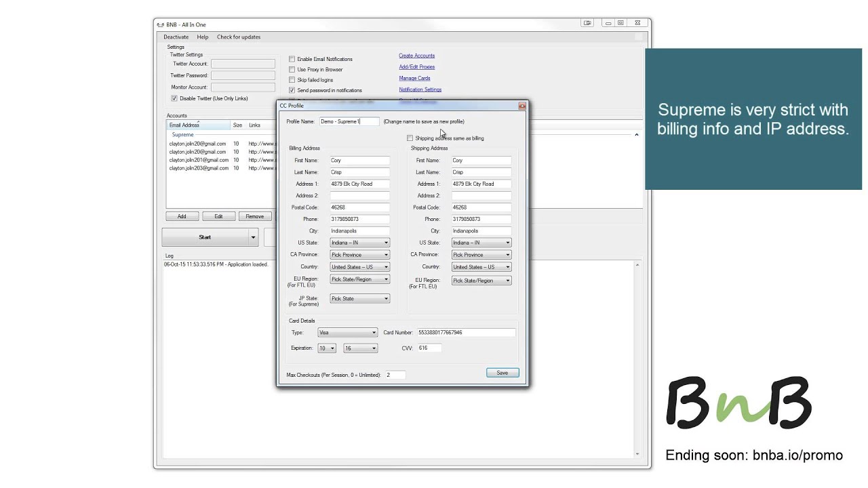The height and width of the screenshot is (488, 868).
Task: Save the CC Profile
Action: click(502, 373)
